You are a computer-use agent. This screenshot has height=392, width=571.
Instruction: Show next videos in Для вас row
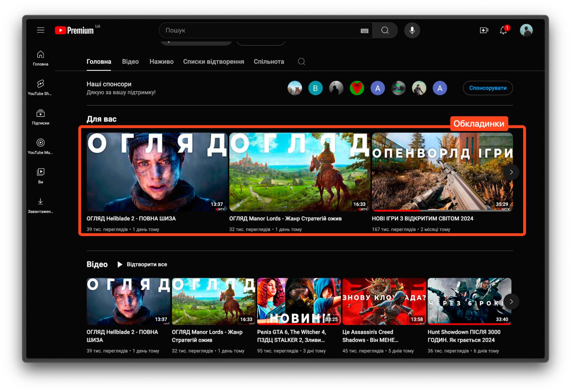pyautogui.click(x=511, y=172)
